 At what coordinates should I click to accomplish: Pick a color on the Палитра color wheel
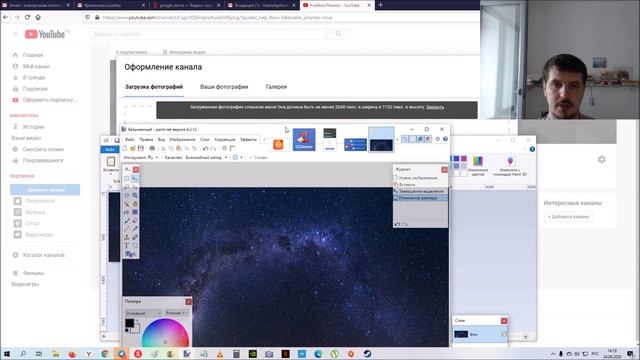pos(165,333)
